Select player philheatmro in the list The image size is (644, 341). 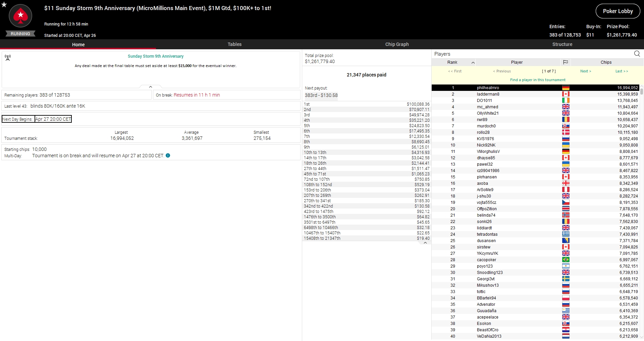pos(535,88)
